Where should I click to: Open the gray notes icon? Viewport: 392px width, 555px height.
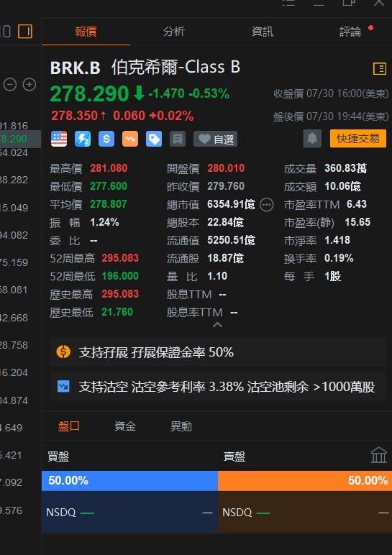tap(178, 139)
